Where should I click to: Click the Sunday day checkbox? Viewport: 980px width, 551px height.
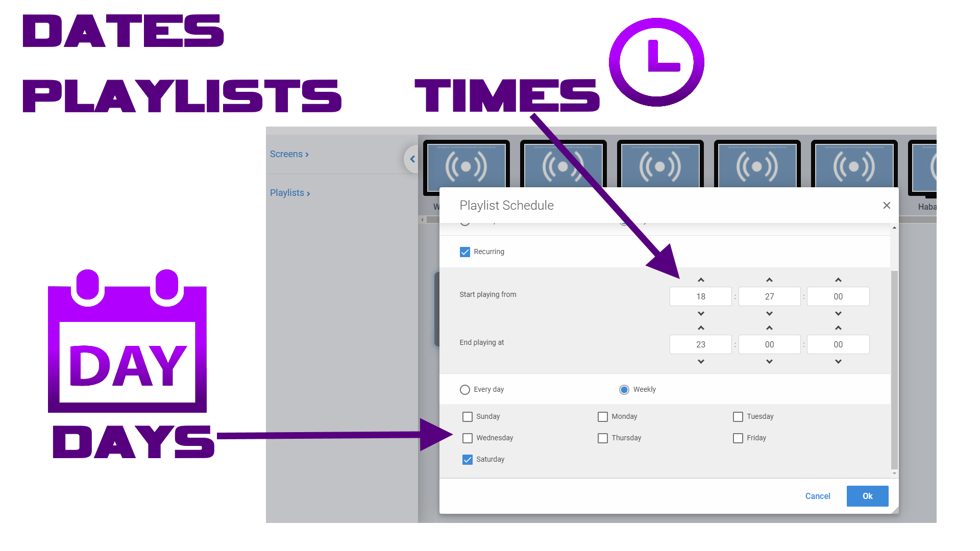467,416
